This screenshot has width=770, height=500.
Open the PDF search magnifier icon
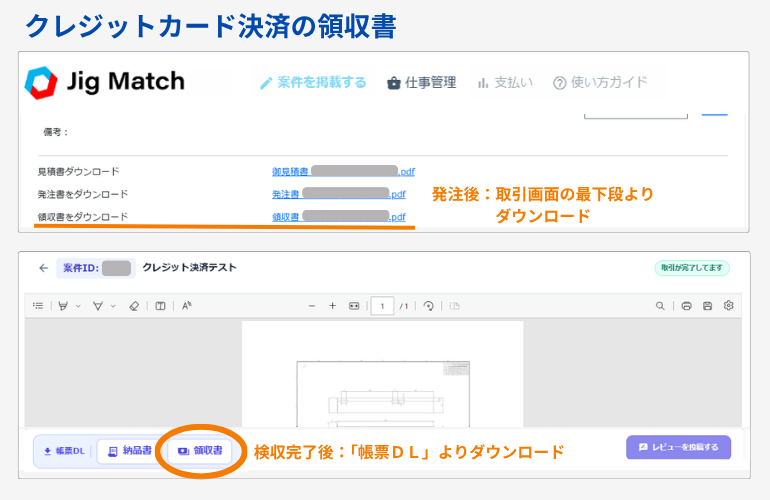660,306
